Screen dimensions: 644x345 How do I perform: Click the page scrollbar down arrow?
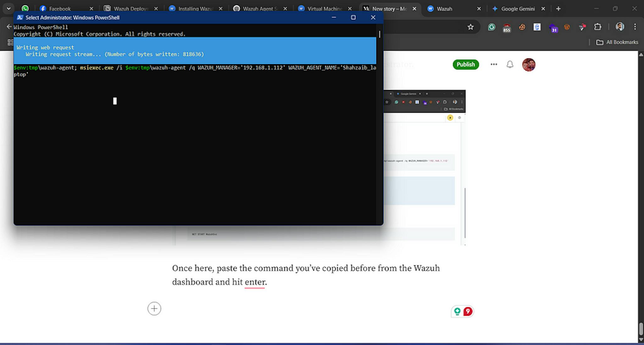click(641, 340)
